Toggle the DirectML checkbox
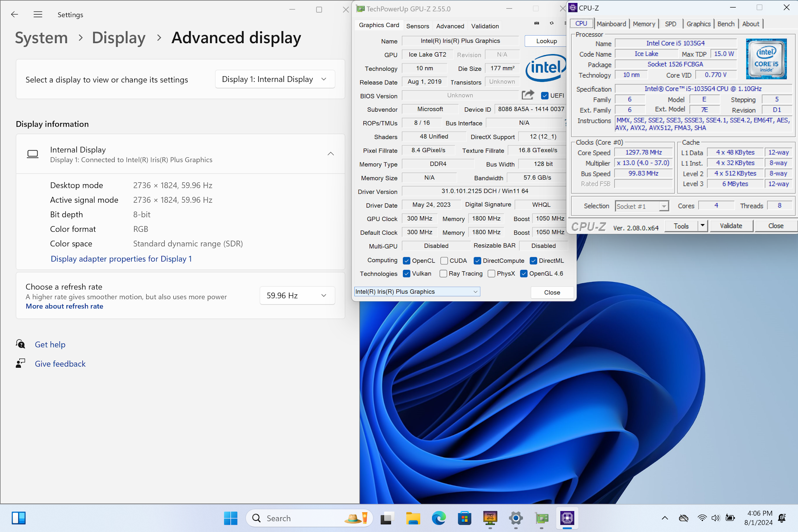 click(x=534, y=261)
